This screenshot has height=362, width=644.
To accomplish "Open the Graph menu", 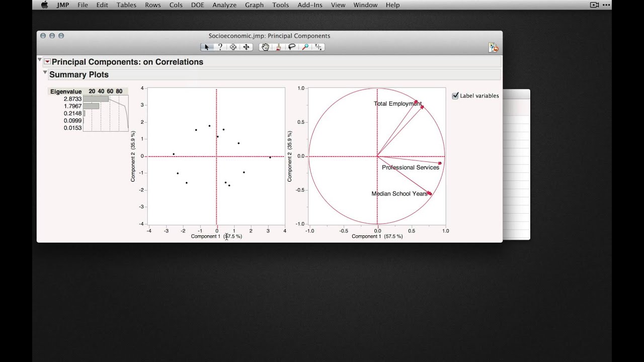I will tap(254, 5).
